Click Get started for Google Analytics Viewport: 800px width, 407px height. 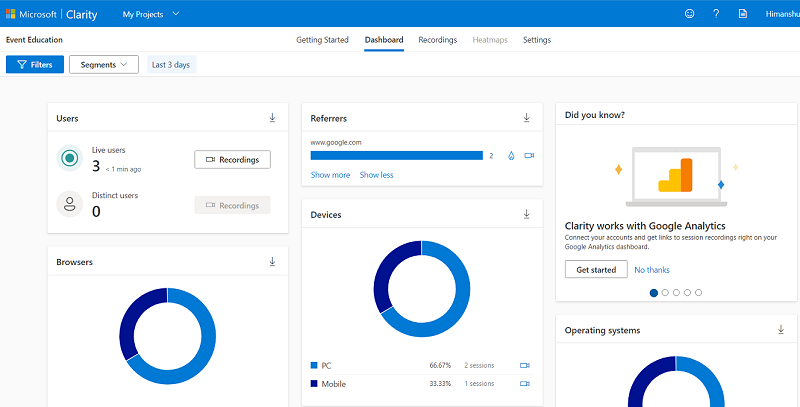click(596, 269)
